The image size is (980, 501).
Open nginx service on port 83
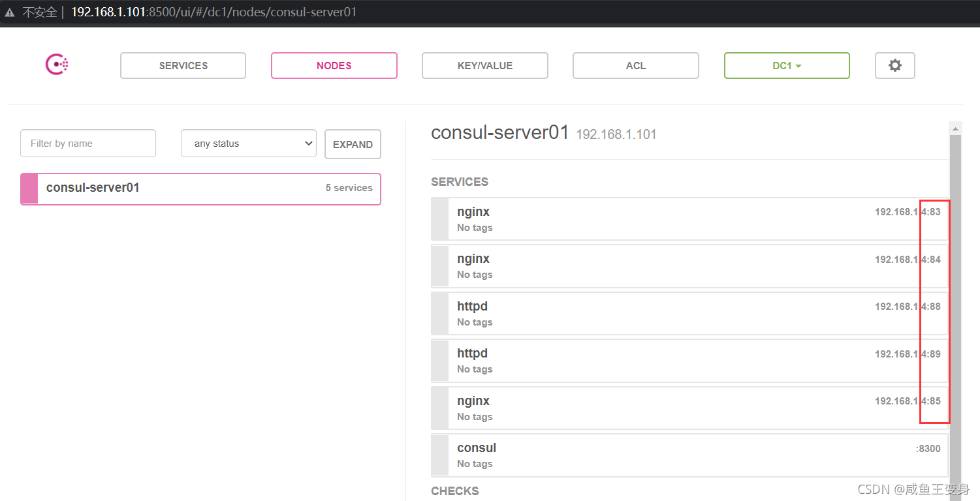point(689,219)
